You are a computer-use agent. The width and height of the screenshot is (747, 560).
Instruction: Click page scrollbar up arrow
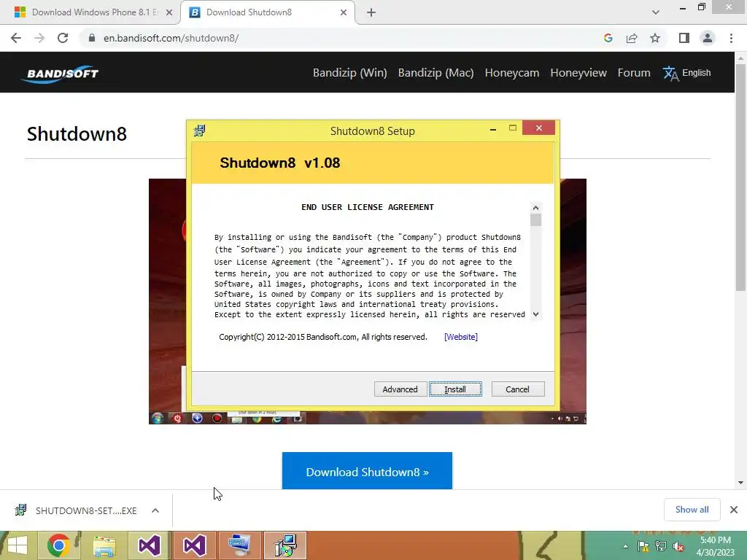pyautogui.click(x=740, y=58)
